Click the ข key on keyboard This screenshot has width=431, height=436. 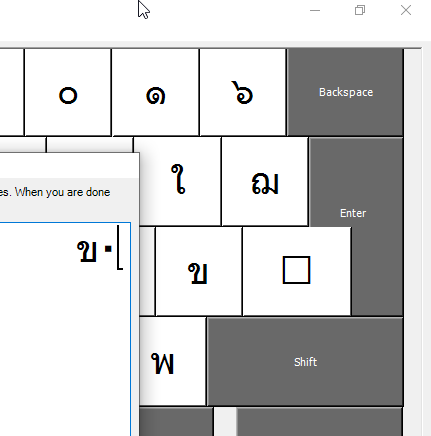(199, 271)
